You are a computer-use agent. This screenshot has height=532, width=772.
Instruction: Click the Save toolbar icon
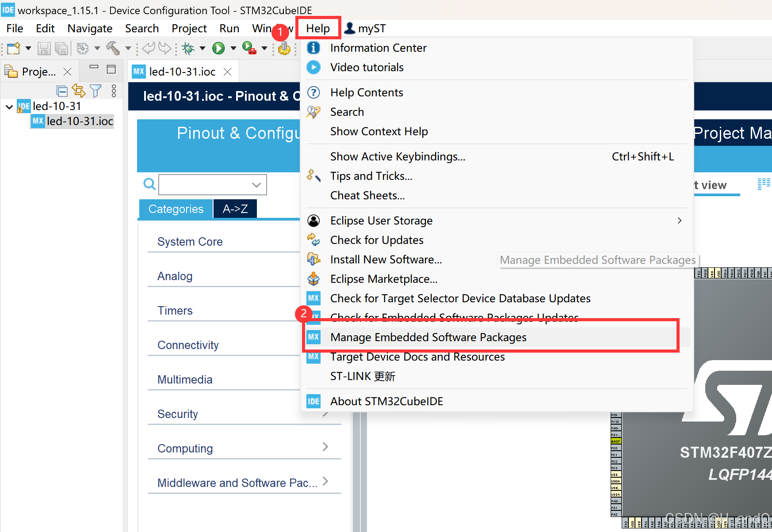[x=44, y=48]
